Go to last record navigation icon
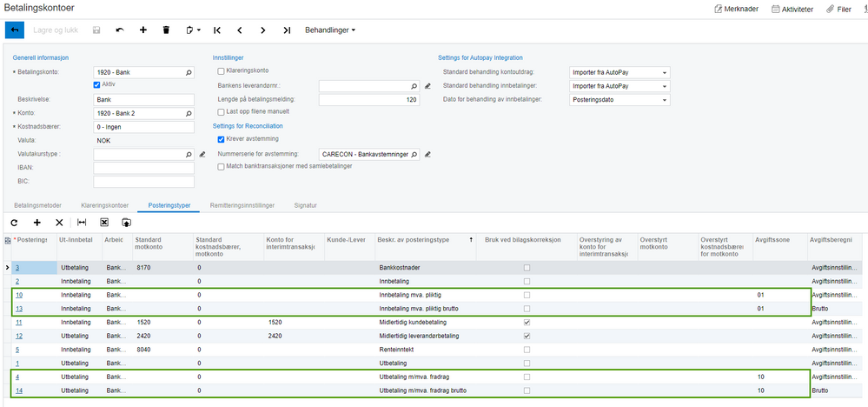868x407 pixels. pyautogui.click(x=286, y=30)
